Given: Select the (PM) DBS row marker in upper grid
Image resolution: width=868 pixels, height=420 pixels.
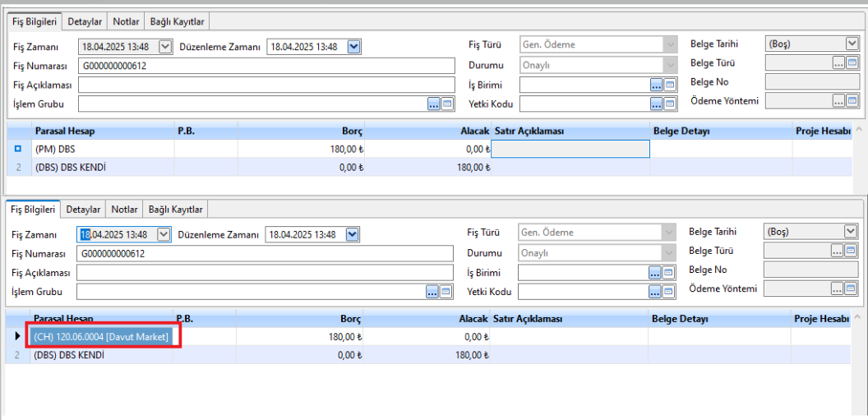Looking at the screenshot, I should pos(18,149).
